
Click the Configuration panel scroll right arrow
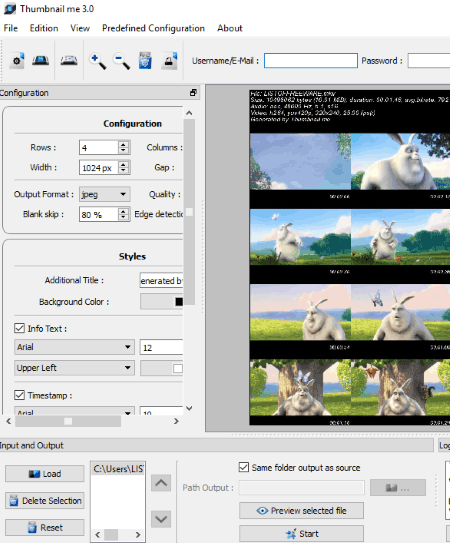pos(176,421)
